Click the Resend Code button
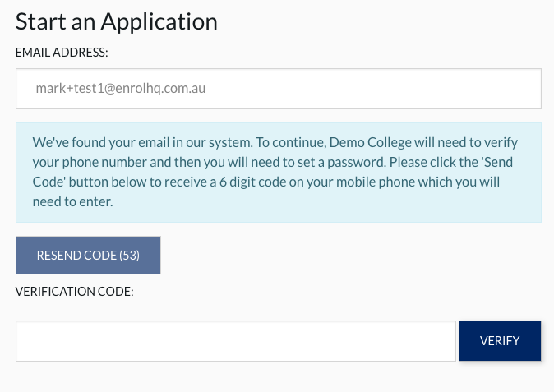The image size is (554, 392). [x=88, y=256]
